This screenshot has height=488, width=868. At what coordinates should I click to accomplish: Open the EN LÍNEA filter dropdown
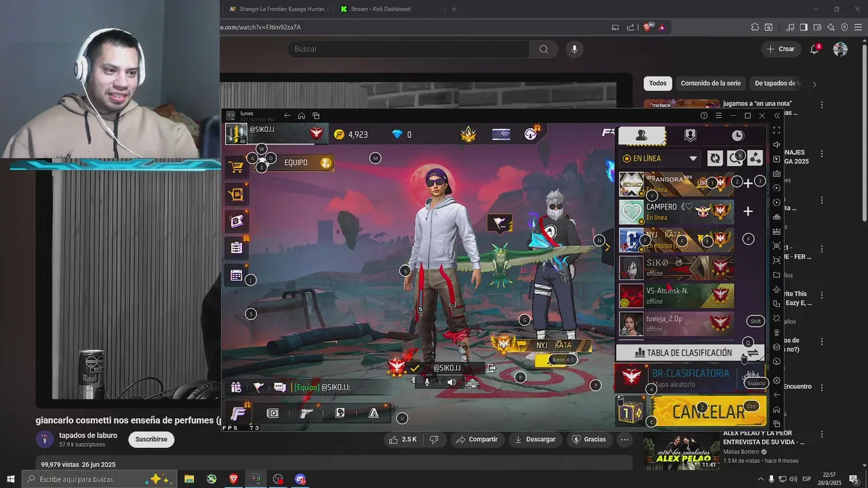660,159
